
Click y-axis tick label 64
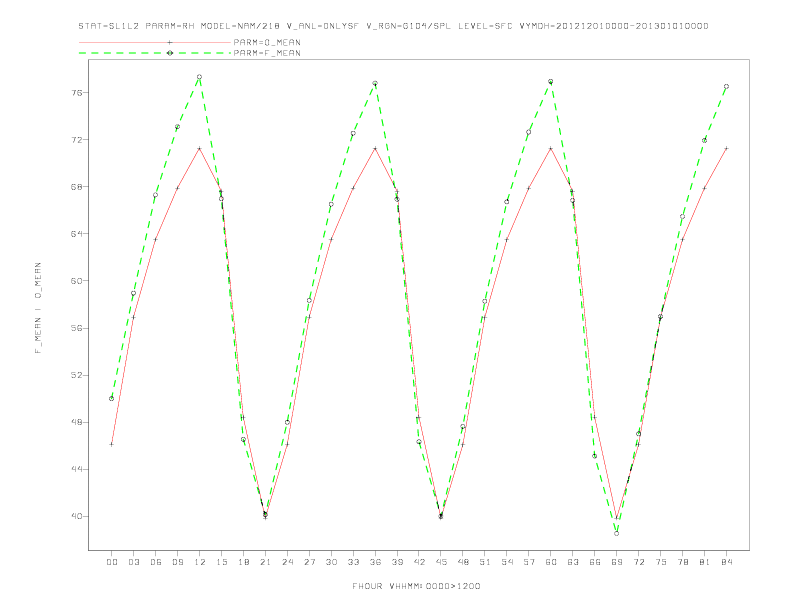tap(76, 234)
